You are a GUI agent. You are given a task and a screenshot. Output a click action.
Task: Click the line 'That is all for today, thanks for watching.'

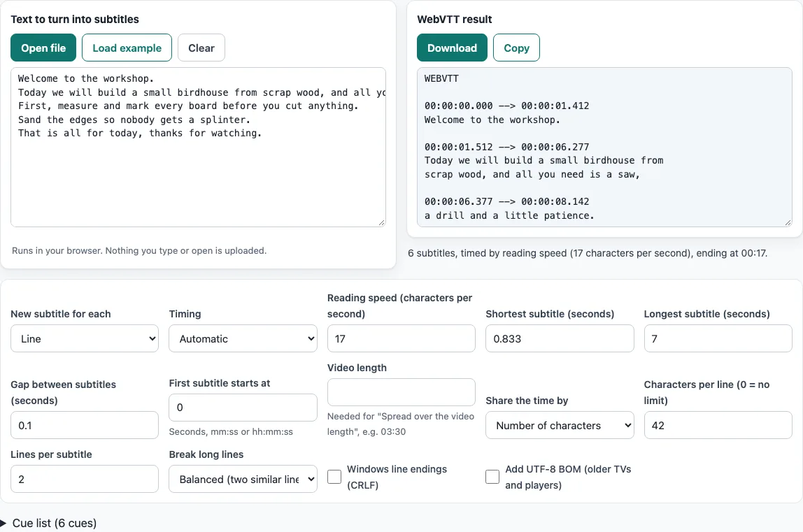click(140, 133)
